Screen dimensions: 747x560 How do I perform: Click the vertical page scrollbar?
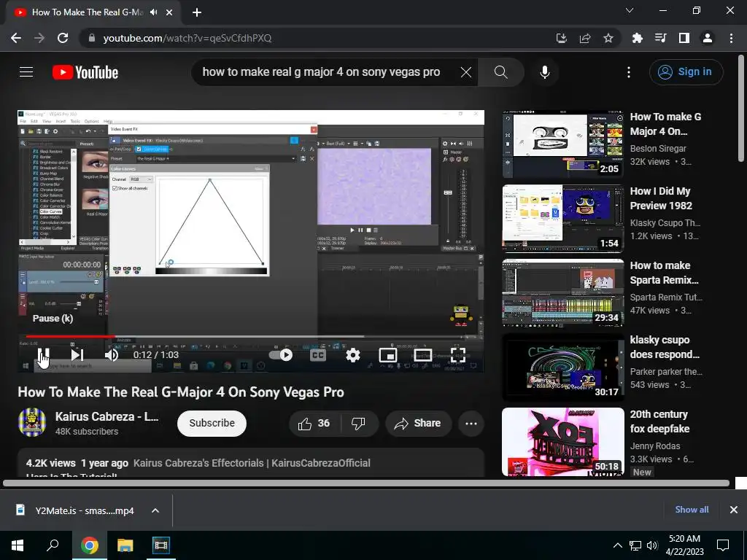click(x=741, y=109)
